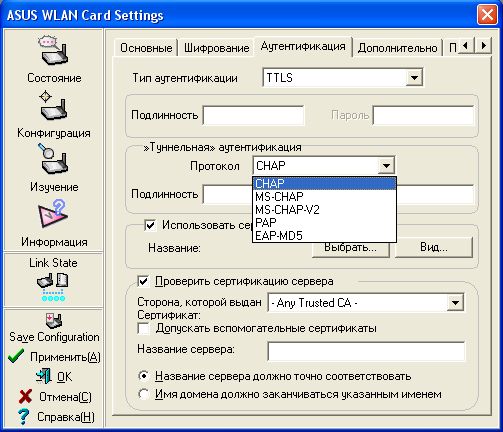Choose MS-CHAP-V2 from the protocol list
Screen dimensions: 503x432
click(x=324, y=210)
